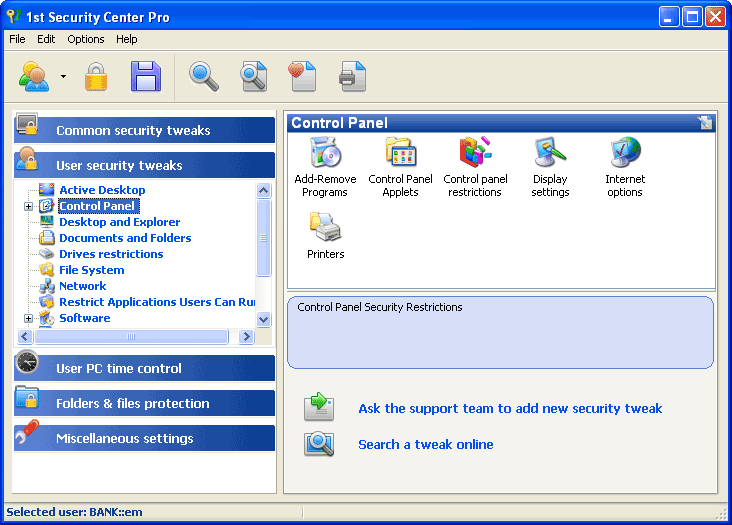Click the tree vertical scrollbar thumb
Viewport: 732px width, 525px height.
[264, 238]
